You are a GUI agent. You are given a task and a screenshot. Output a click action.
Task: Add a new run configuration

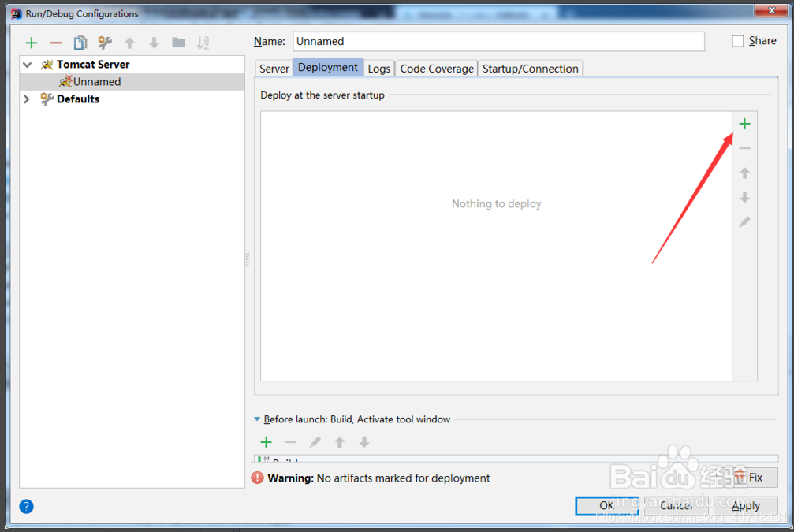point(32,43)
